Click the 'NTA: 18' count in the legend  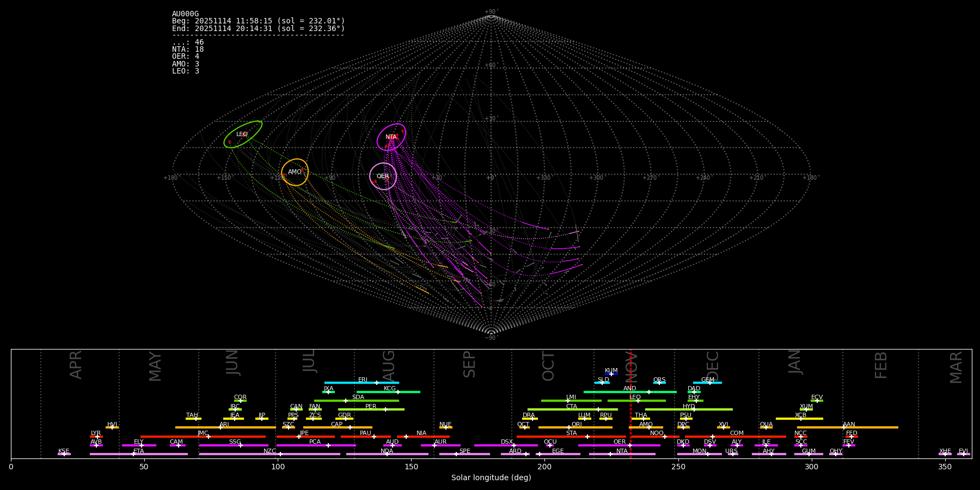pos(188,50)
